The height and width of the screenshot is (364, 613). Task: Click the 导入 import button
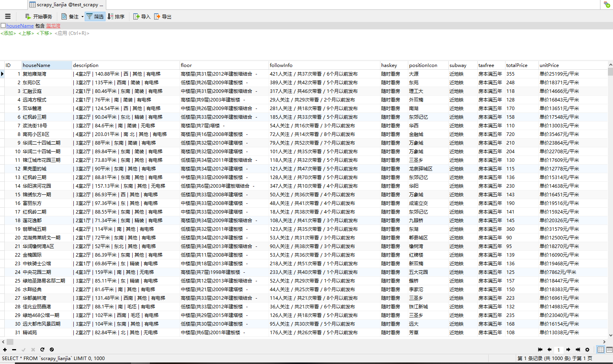click(x=142, y=16)
